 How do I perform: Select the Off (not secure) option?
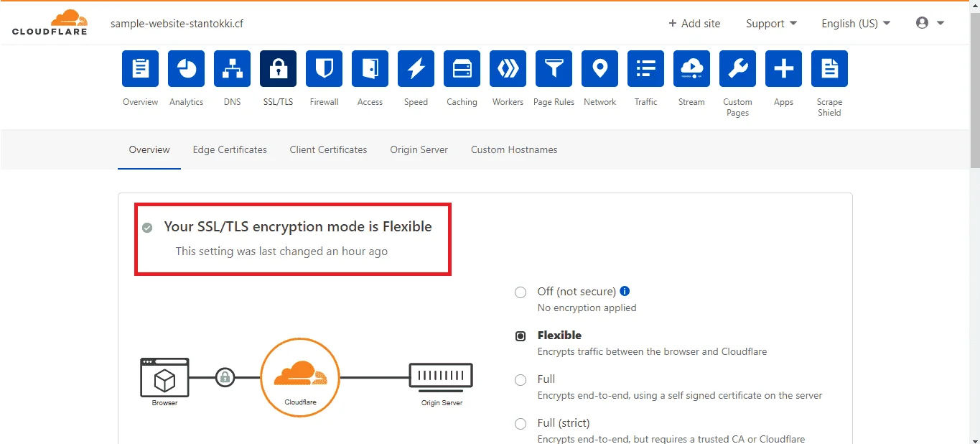tap(521, 292)
